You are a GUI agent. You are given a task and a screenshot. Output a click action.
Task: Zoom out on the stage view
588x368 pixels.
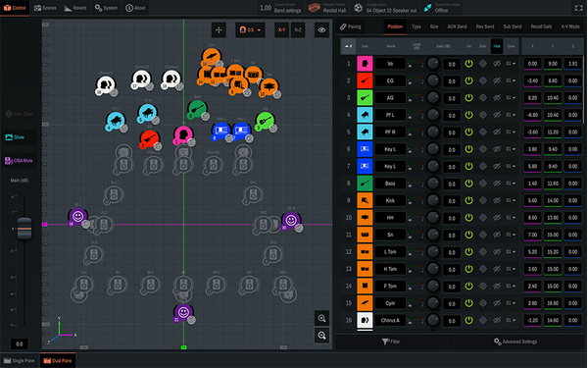[321, 336]
